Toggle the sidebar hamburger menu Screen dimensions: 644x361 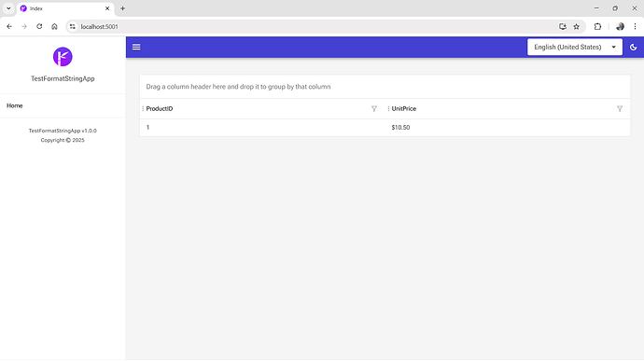pos(136,47)
